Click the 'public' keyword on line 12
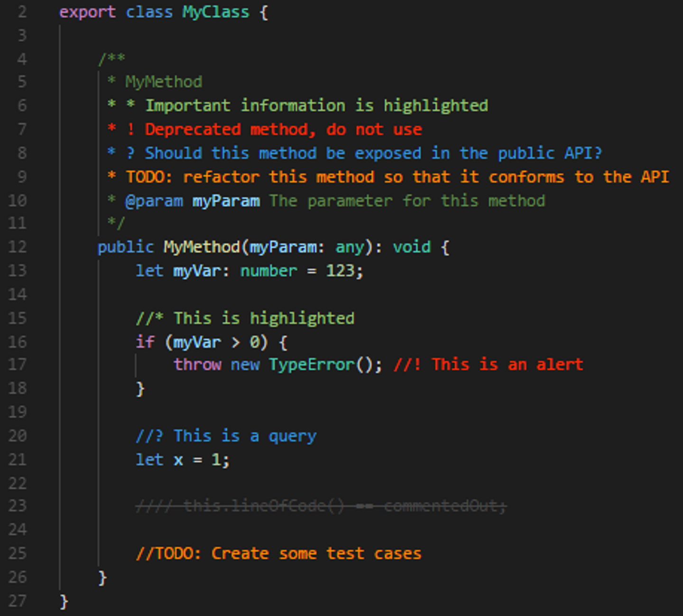Screen dimensions: 683x616 (126, 247)
